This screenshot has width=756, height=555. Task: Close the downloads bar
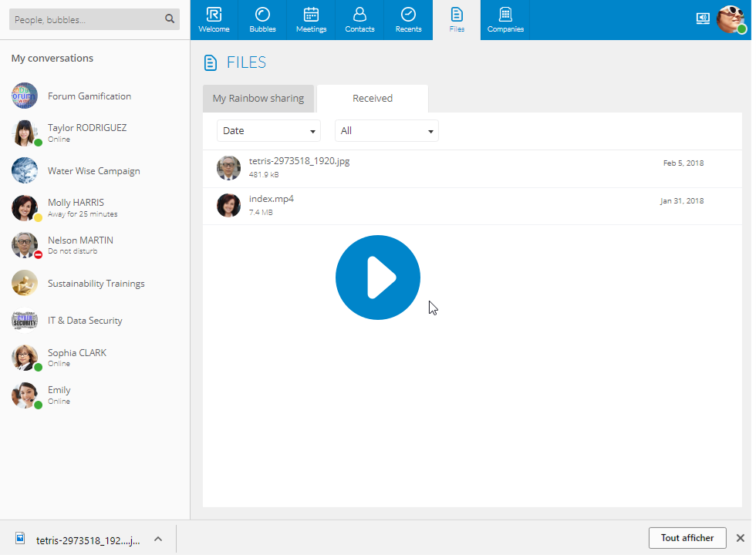pos(741,538)
